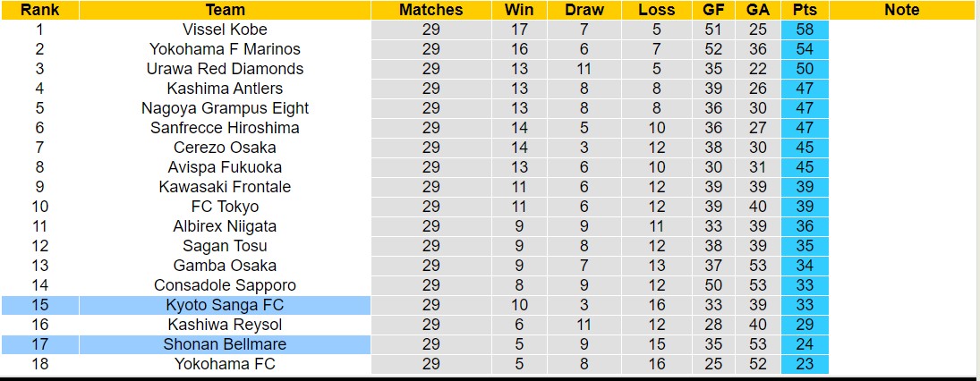Select the Urawa Red Diamonds row
The image size is (980, 381).
tap(225, 69)
